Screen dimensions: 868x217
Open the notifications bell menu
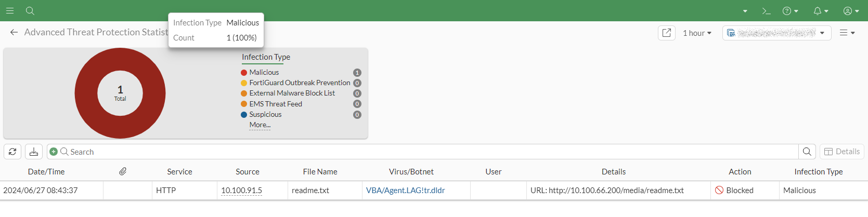click(821, 11)
